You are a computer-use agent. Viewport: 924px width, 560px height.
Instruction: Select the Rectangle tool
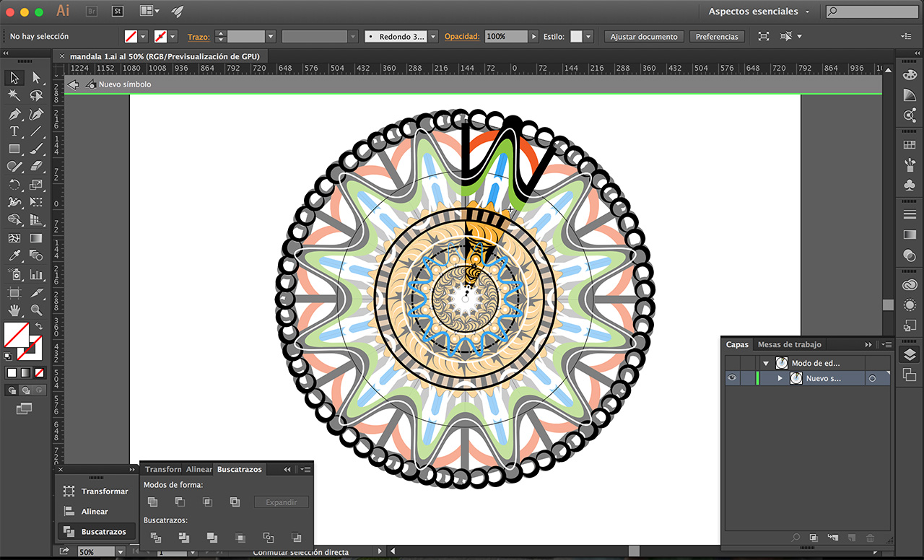click(14, 149)
